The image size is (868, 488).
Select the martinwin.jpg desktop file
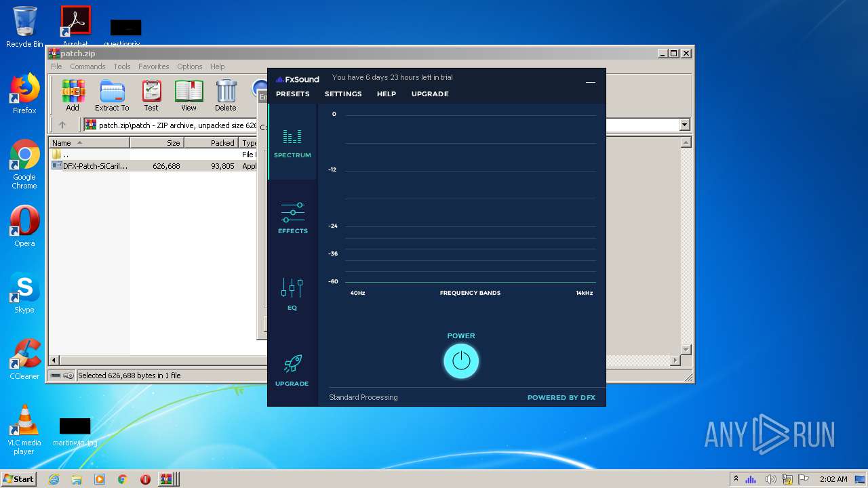[x=75, y=432]
